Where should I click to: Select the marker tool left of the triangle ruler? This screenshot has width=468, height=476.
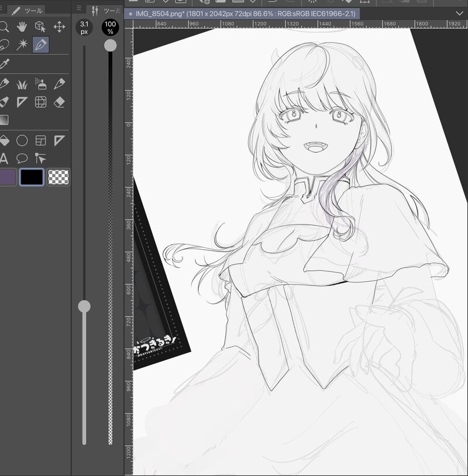pos(4,102)
